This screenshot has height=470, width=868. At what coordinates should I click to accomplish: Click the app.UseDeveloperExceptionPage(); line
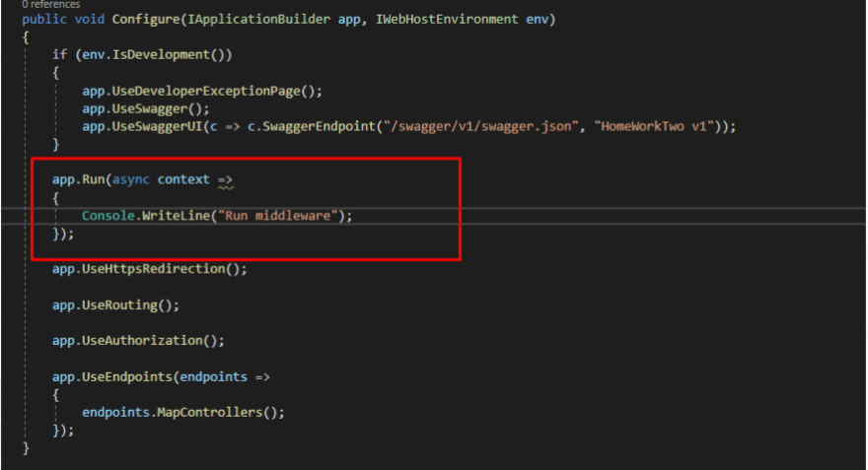[x=202, y=92]
